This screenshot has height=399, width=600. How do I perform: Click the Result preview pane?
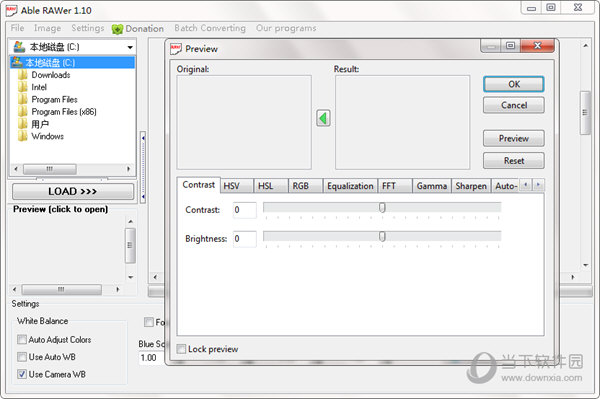[402, 122]
